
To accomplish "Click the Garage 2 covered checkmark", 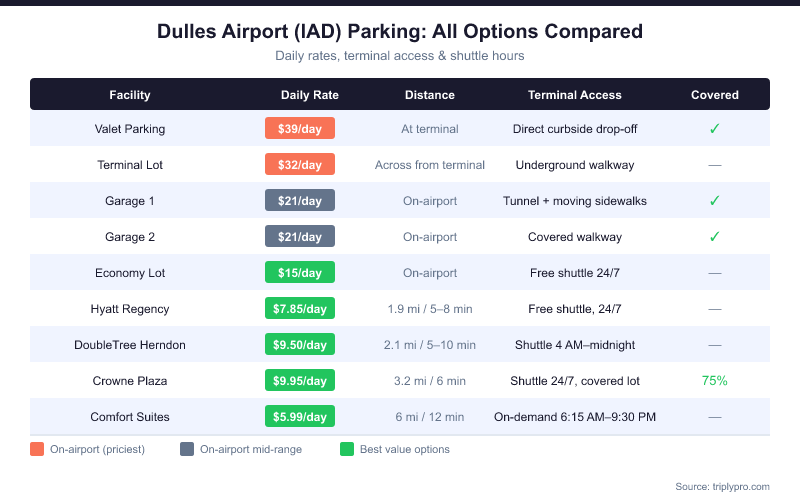I will (714, 237).
